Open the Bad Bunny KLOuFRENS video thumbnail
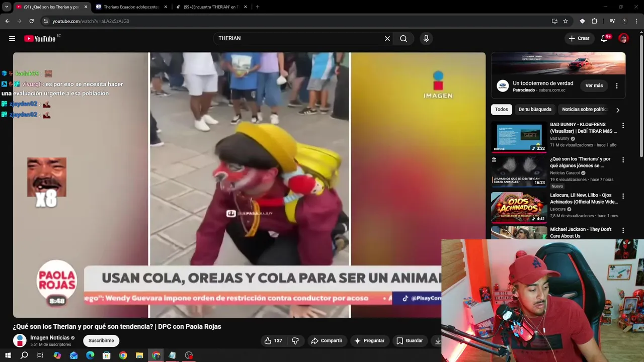 point(519,137)
